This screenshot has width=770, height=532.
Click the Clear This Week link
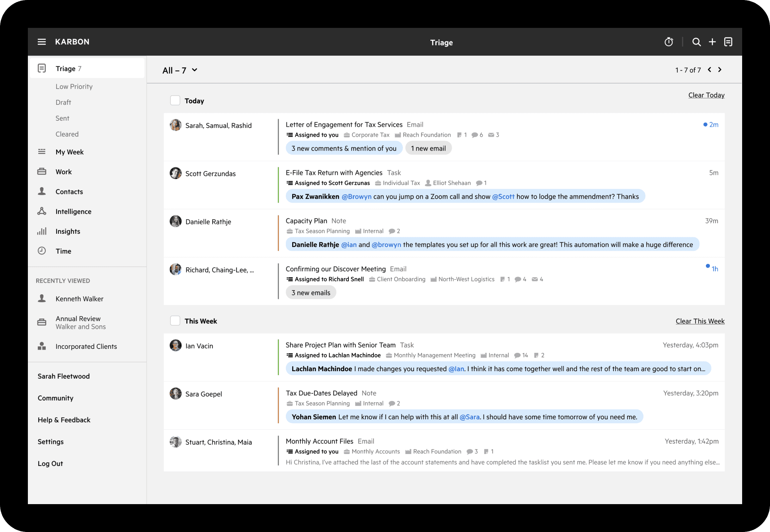(700, 321)
